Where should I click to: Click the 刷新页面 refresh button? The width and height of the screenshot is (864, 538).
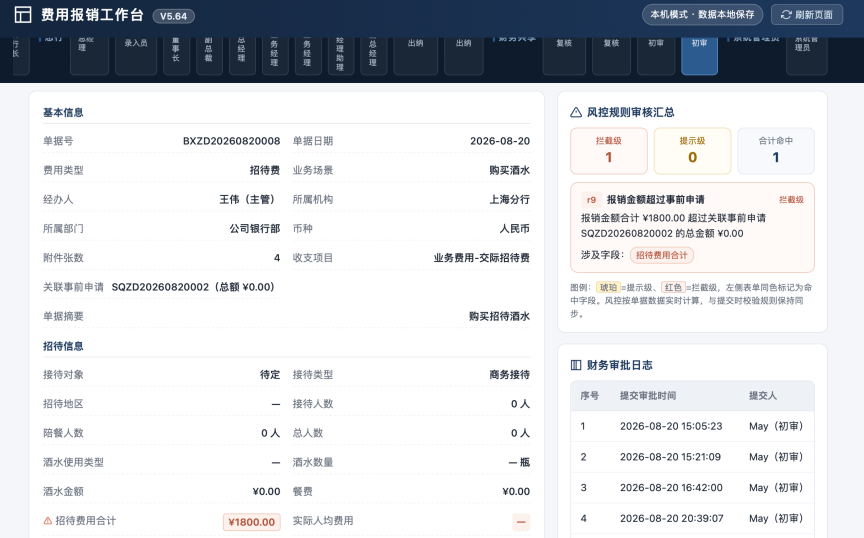click(807, 15)
